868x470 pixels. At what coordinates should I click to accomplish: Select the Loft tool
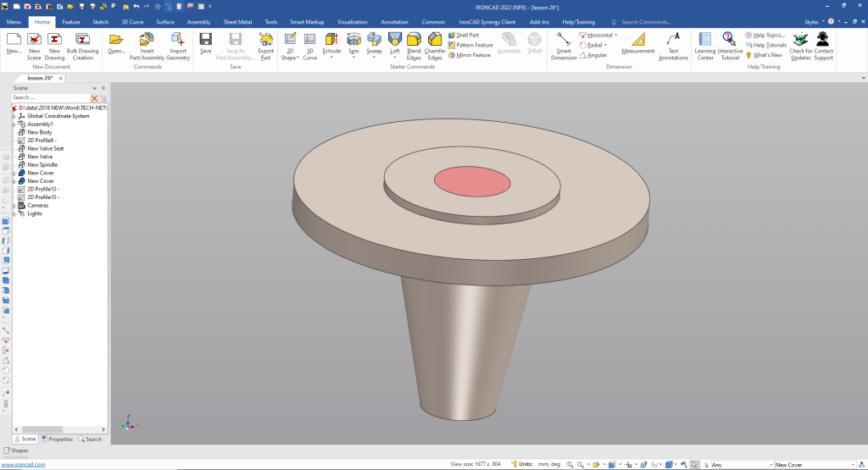click(x=394, y=39)
